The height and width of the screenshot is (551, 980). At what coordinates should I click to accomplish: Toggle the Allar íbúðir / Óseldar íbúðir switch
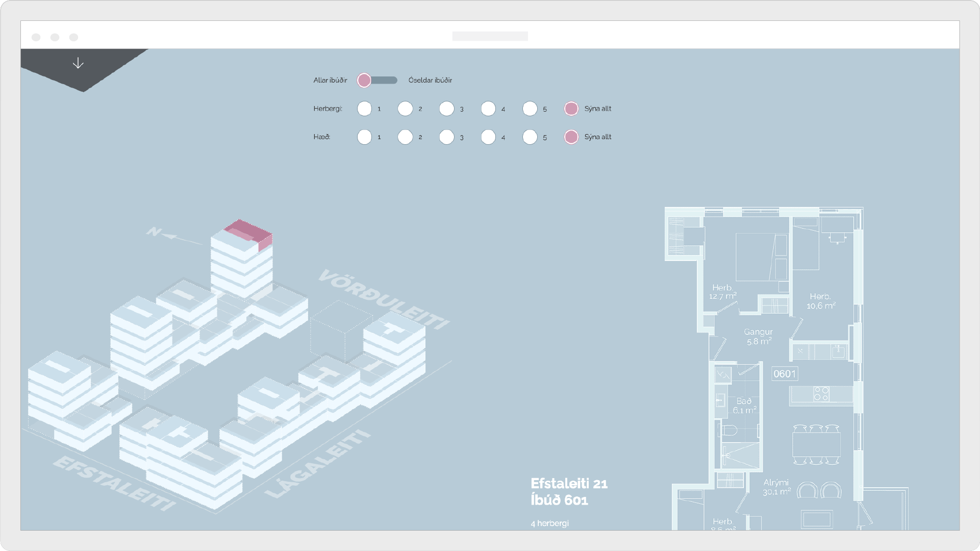[x=378, y=80]
